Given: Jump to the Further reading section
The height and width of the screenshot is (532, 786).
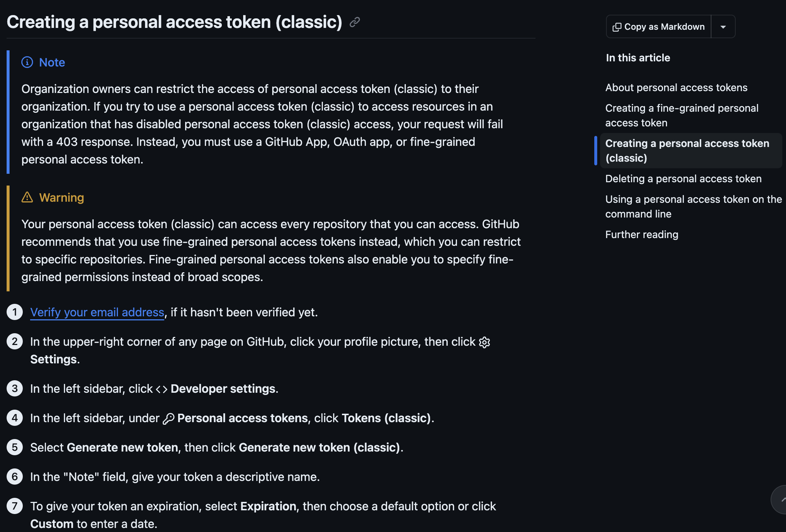Looking at the screenshot, I should tap(642, 234).
